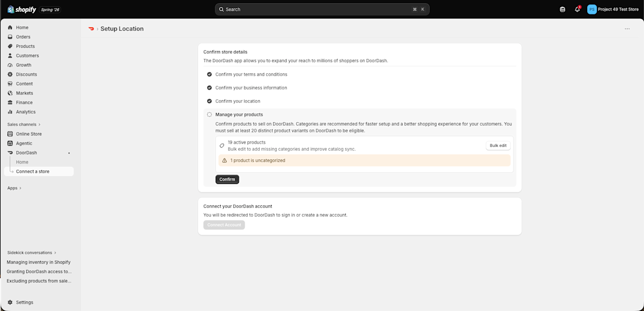Click the DoorDash sidebar icon
This screenshot has height=311, width=644.
tap(10, 153)
